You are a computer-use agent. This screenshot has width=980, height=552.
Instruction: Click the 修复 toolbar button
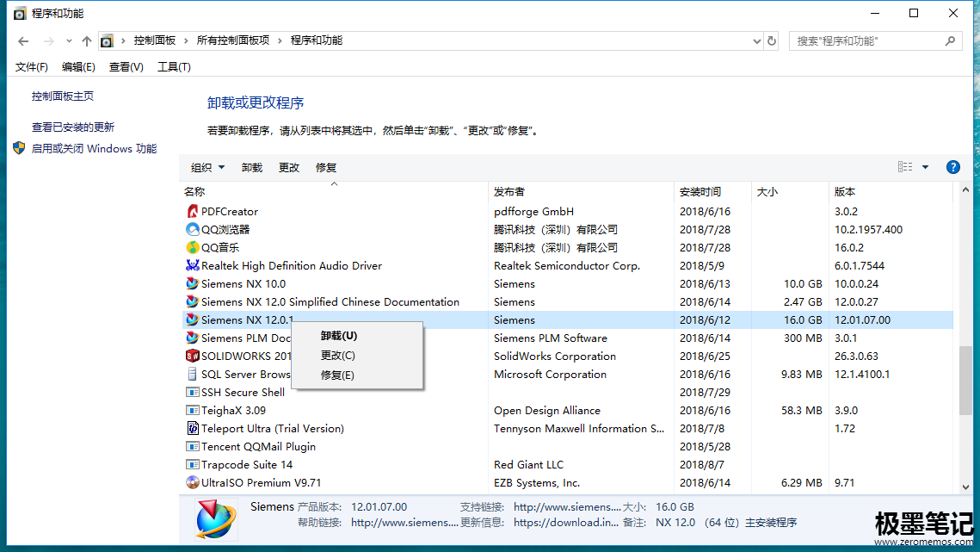(x=325, y=168)
